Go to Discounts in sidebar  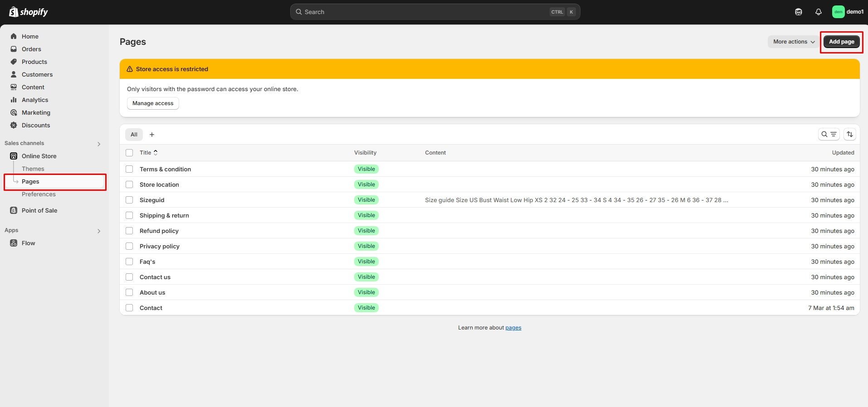pos(36,125)
